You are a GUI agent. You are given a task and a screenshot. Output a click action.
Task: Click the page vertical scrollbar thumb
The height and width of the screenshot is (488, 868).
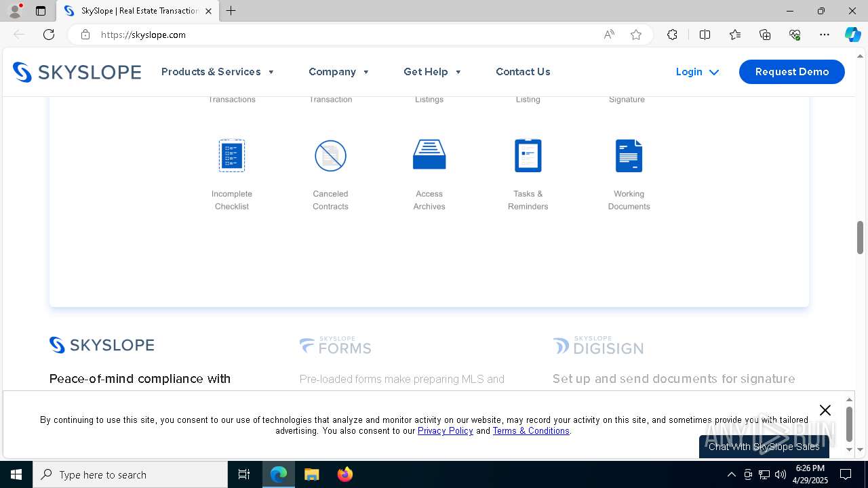pyautogui.click(x=860, y=237)
